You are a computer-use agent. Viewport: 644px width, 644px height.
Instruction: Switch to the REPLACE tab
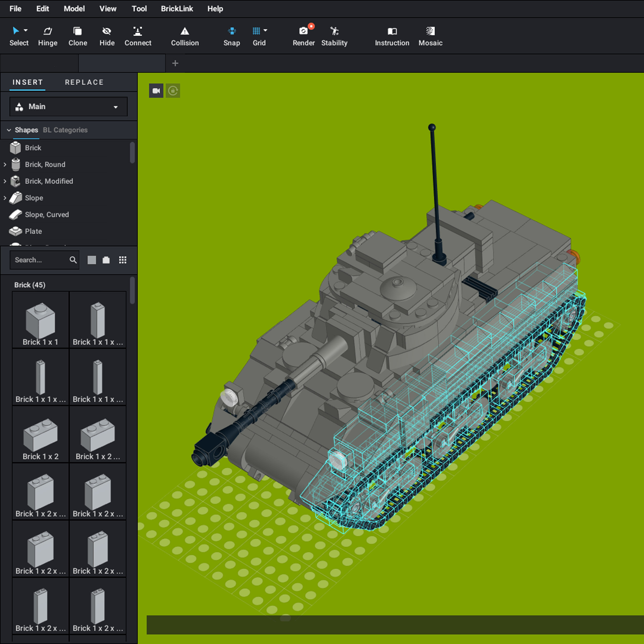coord(84,82)
